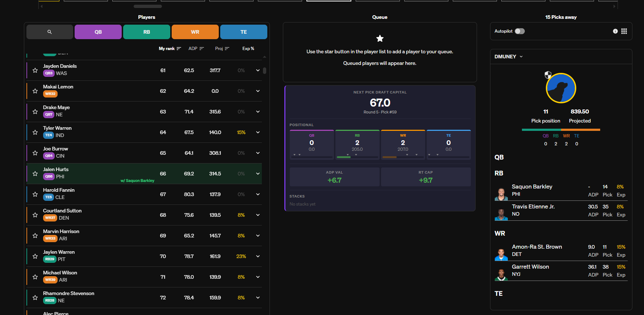Expand Joe Burrow's player details chevron
This screenshot has width=644, height=315.
(258, 153)
